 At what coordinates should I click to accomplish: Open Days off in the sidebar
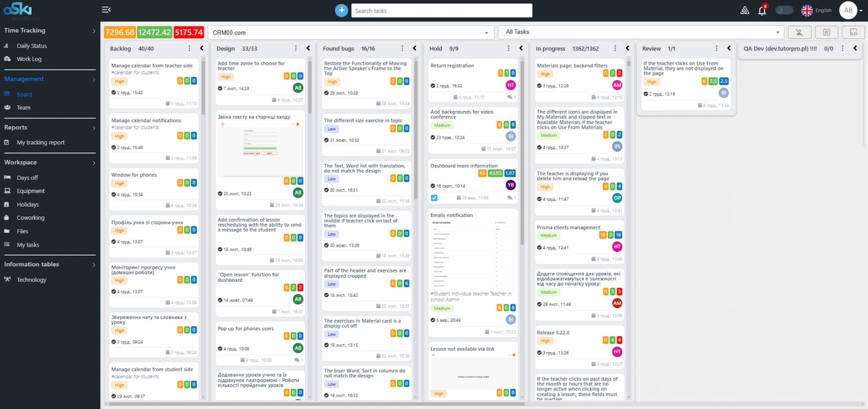27,178
